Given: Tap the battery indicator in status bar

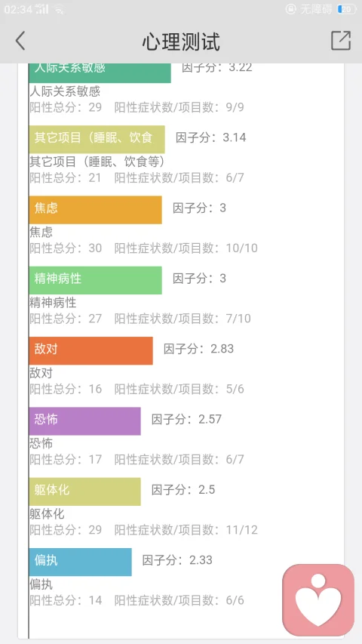Looking at the screenshot, I should [x=346, y=9].
